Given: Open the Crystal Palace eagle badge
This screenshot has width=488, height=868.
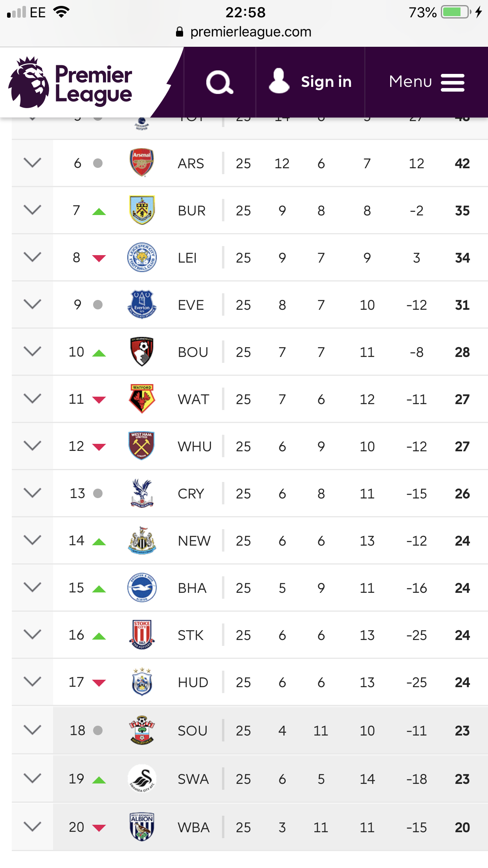Looking at the screenshot, I should click(x=142, y=493).
